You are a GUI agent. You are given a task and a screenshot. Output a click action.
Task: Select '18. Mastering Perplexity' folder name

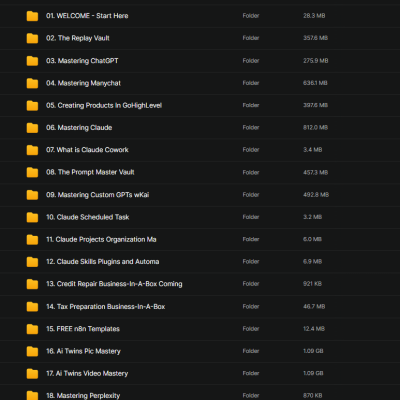click(x=83, y=396)
